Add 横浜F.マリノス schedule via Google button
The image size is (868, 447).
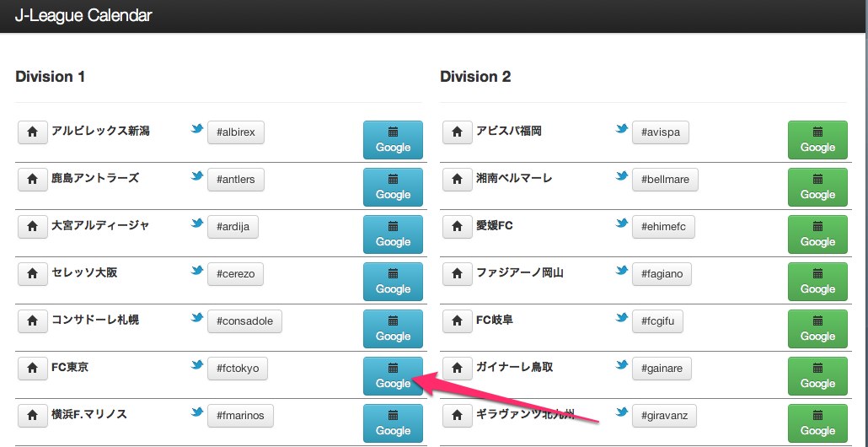[x=393, y=423]
